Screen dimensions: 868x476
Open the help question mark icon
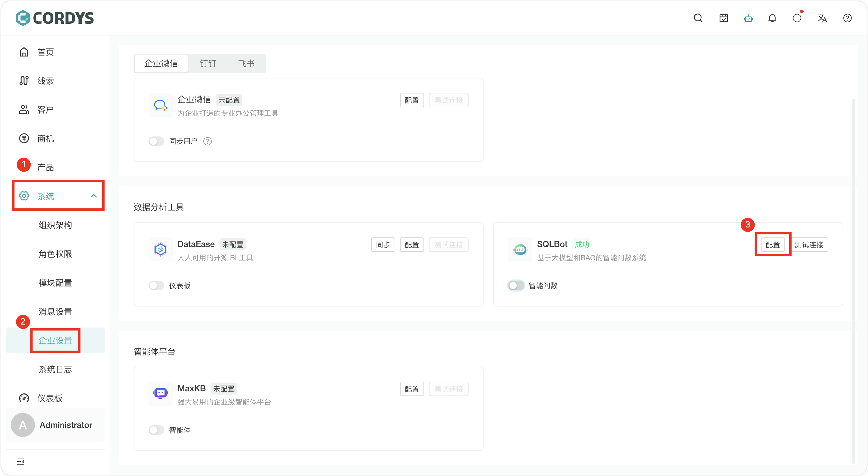pyautogui.click(x=847, y=18)
